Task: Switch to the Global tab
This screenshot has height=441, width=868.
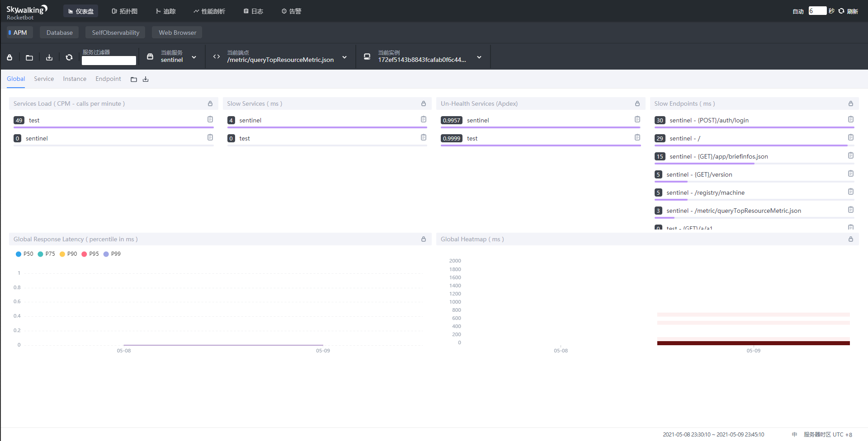Action: coord(16,79)
